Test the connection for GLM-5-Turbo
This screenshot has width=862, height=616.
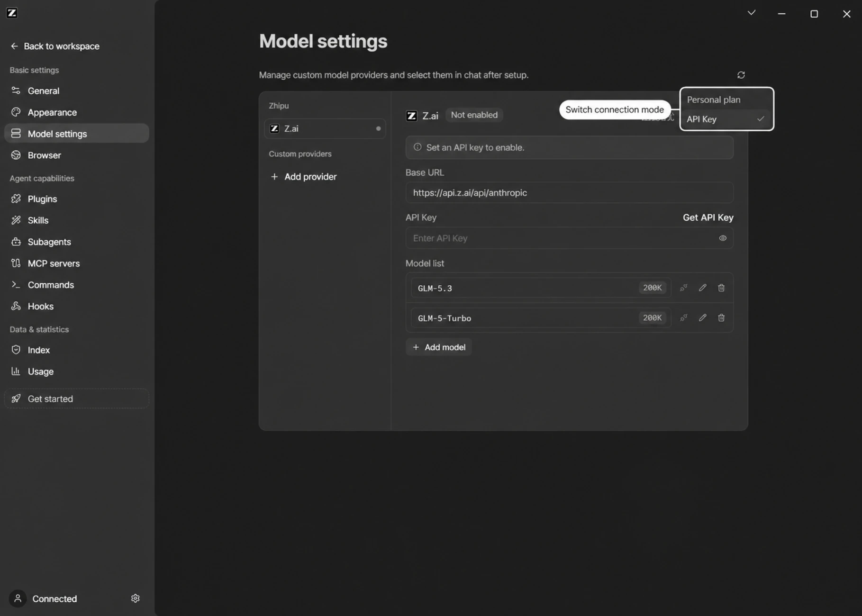point(683,317)
